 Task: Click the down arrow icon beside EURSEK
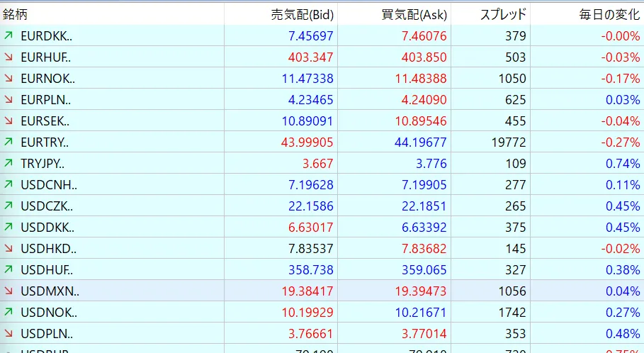[9, 121]
